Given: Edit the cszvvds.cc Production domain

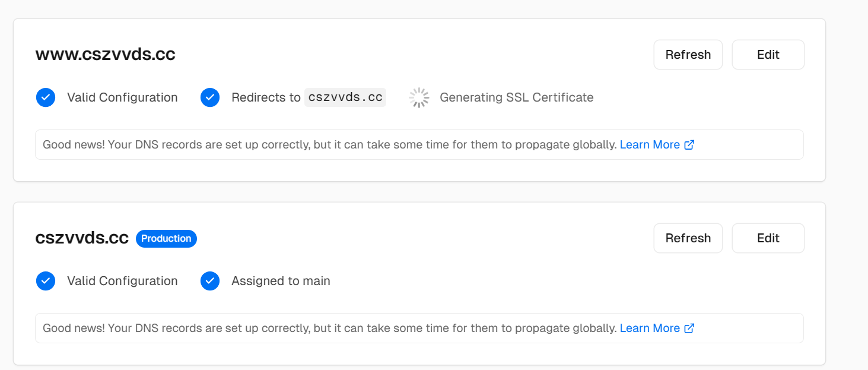Looking at the screenshot, I should pos(768,238).
